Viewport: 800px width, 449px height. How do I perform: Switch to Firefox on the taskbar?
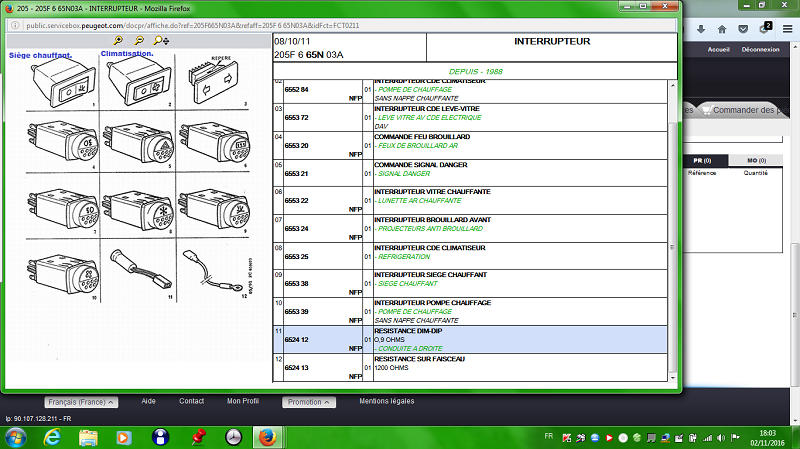coord(267,437)
